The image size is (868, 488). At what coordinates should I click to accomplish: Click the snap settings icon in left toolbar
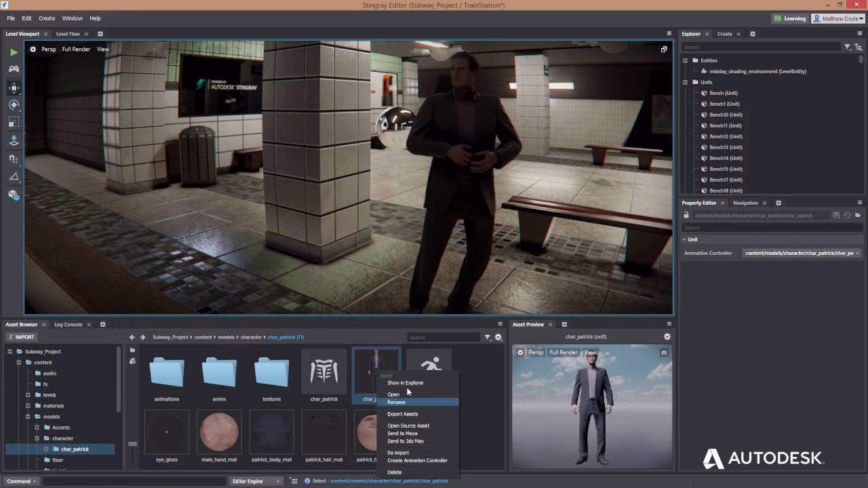point(14,159)
